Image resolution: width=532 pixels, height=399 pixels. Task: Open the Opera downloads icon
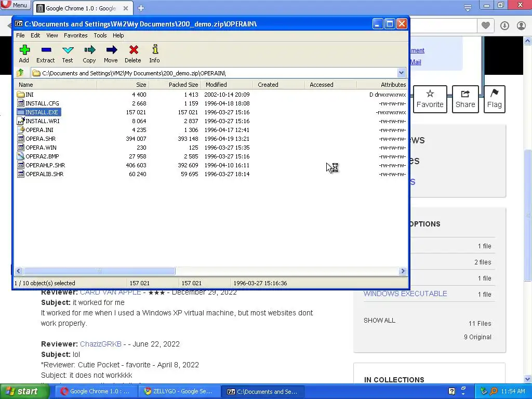(504, 26)
